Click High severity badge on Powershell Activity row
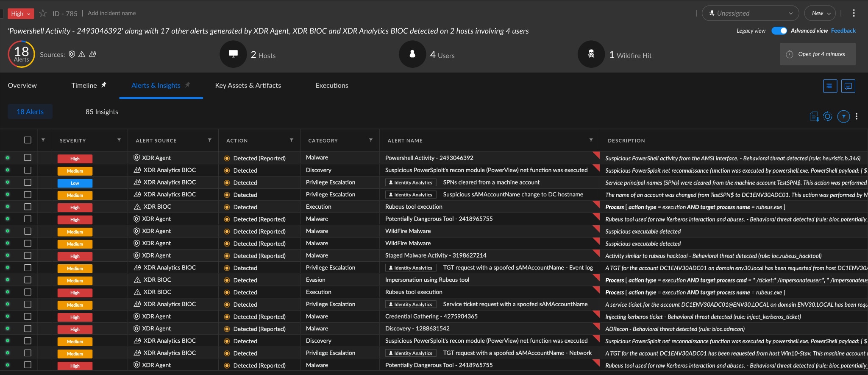The width and height of the screenshot is (868, 375). click(x=75, y=159)
